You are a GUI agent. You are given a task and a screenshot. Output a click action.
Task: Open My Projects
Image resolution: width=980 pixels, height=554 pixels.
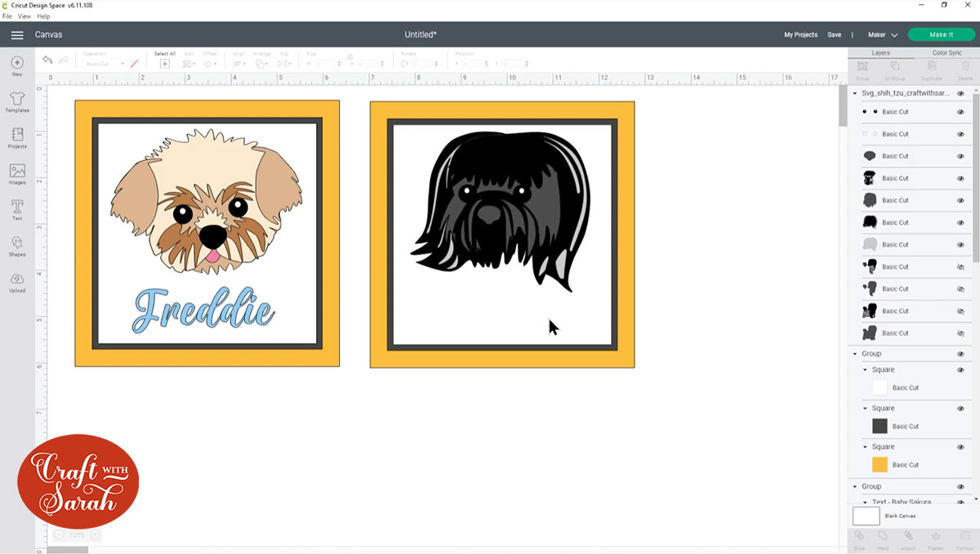pos(800,34)
